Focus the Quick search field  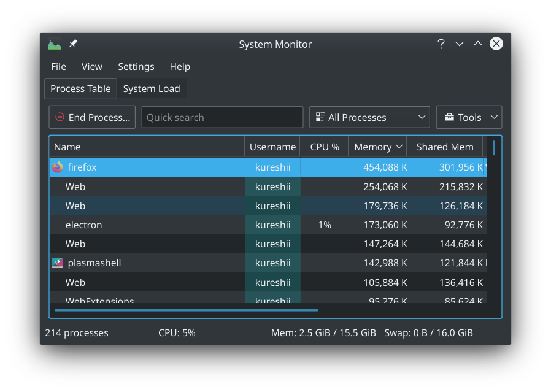(x=222, y=117)
